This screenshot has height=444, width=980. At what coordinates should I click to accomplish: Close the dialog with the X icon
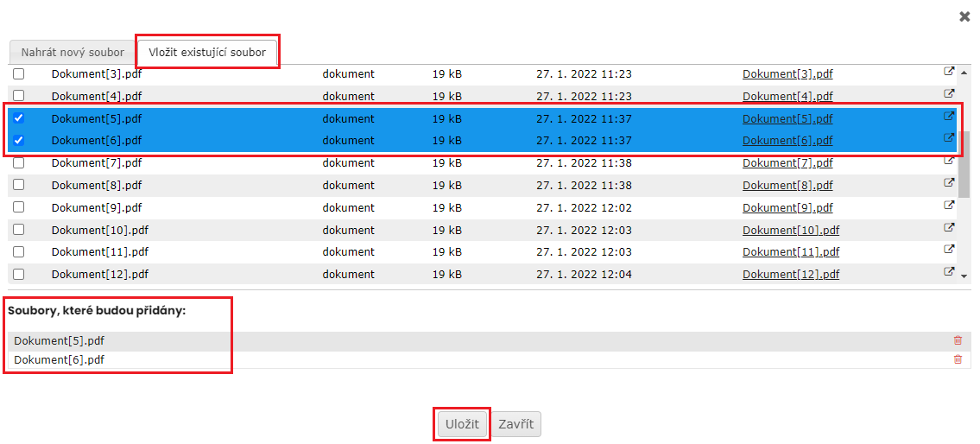click(964, 16)
